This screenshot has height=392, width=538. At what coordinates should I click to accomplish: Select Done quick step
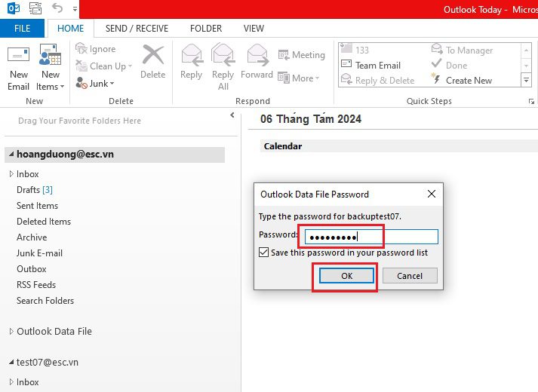pos(449,65)
